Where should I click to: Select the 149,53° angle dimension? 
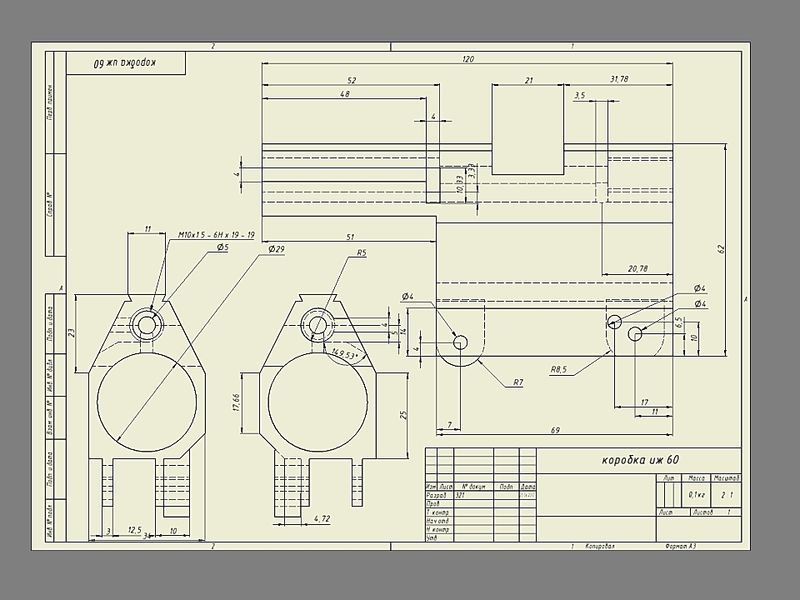pos(346,354)
